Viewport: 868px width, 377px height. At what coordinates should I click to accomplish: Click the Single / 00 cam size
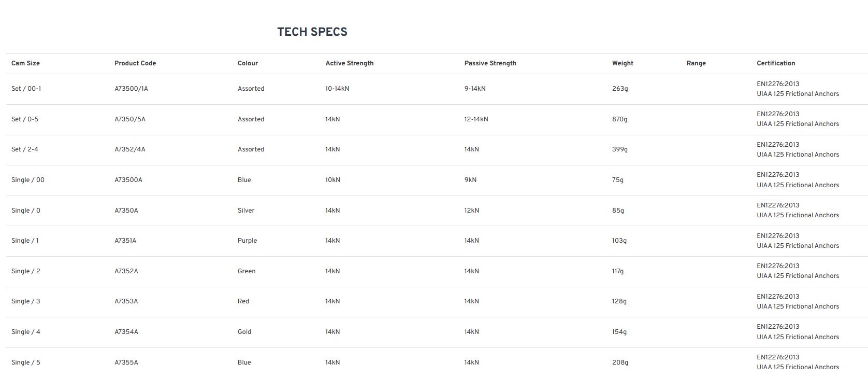coord(28,180)
